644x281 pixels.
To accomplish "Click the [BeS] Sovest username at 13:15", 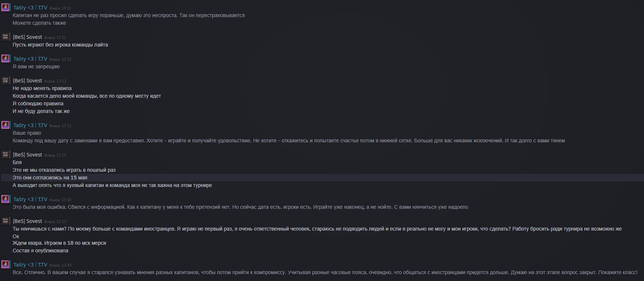I will [28, 155].
